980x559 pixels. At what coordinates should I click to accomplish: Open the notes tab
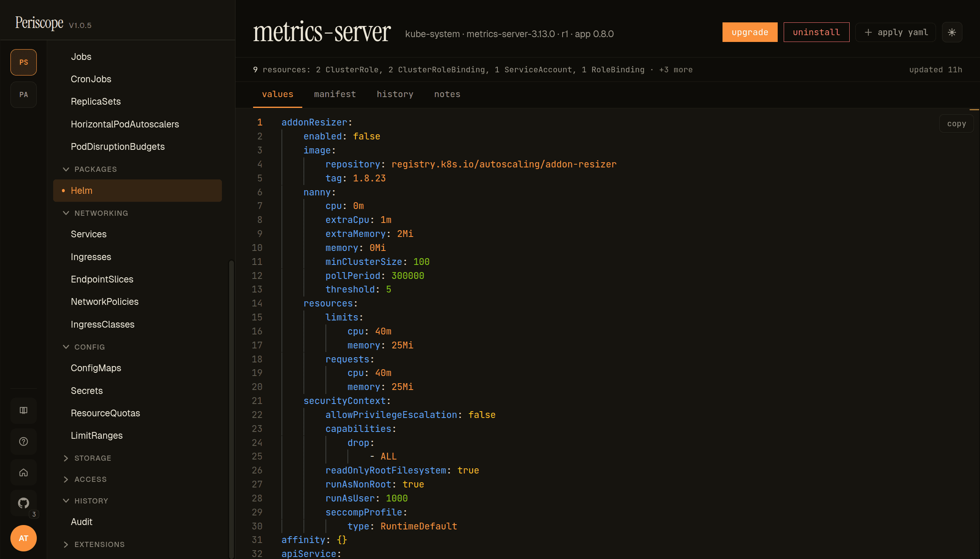(447, 94)
